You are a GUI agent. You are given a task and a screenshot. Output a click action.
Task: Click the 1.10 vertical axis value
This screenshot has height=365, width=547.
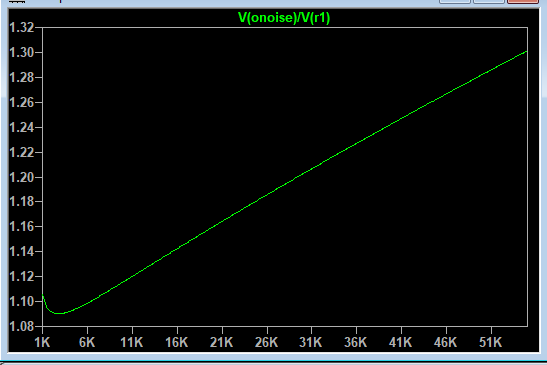point(21,301)
